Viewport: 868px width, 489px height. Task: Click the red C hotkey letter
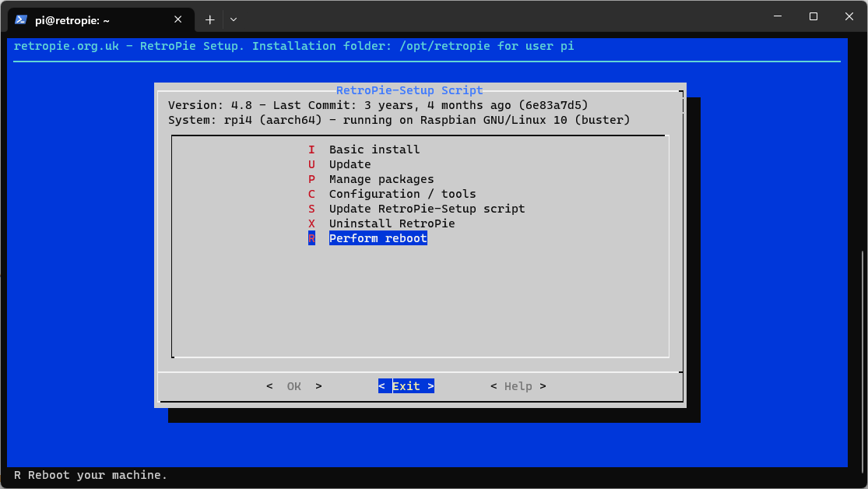click(311, 194)
